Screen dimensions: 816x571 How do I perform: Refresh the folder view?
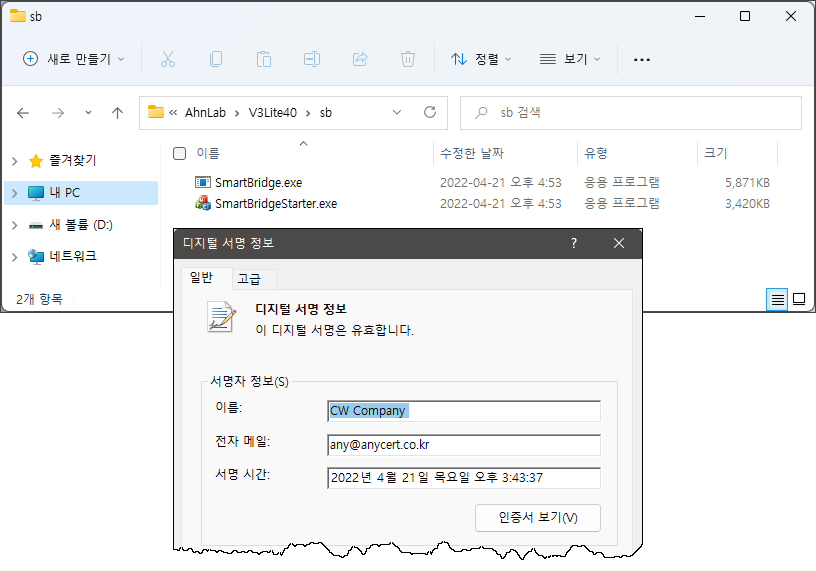coord(430,112)
